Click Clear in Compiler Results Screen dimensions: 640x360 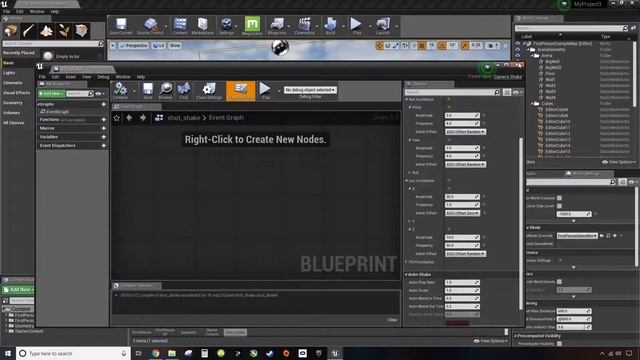pyautogui.click(x=392, y=320)
